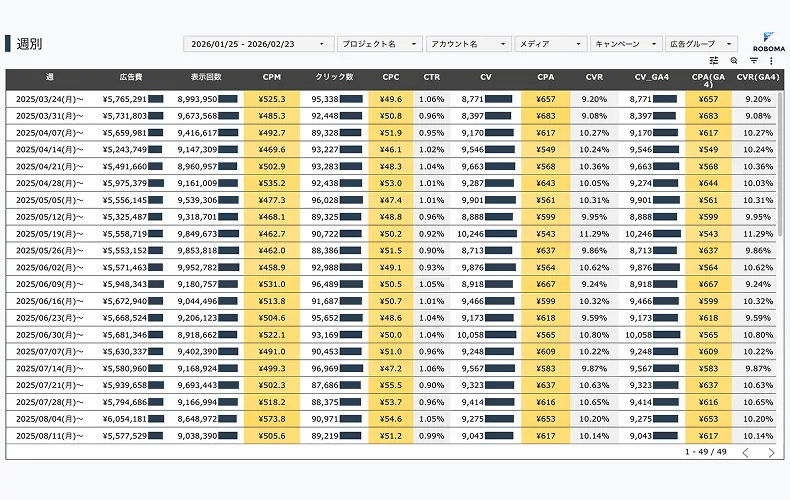Viewport: 790px width, 500px height.
Task: Expand the アカウント名 filter dropdown
Action: (x=467, y=44)
